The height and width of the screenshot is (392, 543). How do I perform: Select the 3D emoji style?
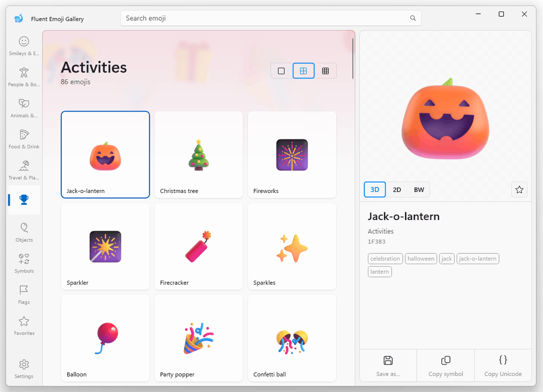(x=374, y=189)
